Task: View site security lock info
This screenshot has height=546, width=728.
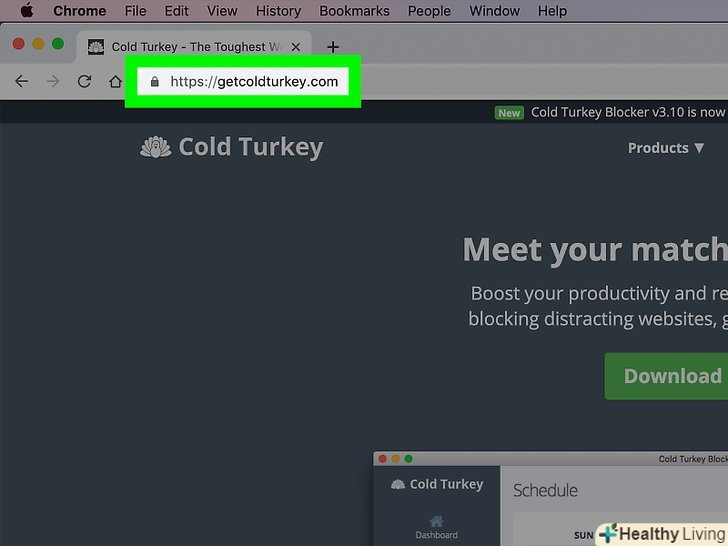Action: (x=155, y=82)
